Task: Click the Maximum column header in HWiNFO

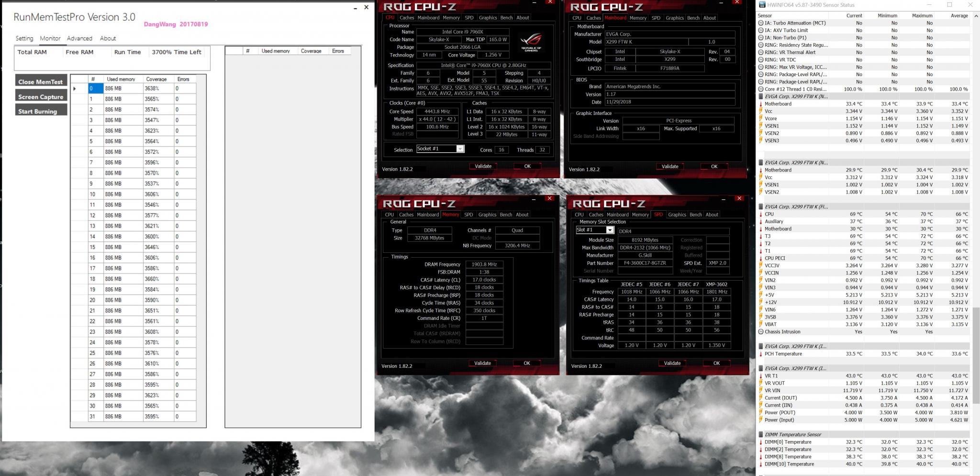Action: pos(922,16)
